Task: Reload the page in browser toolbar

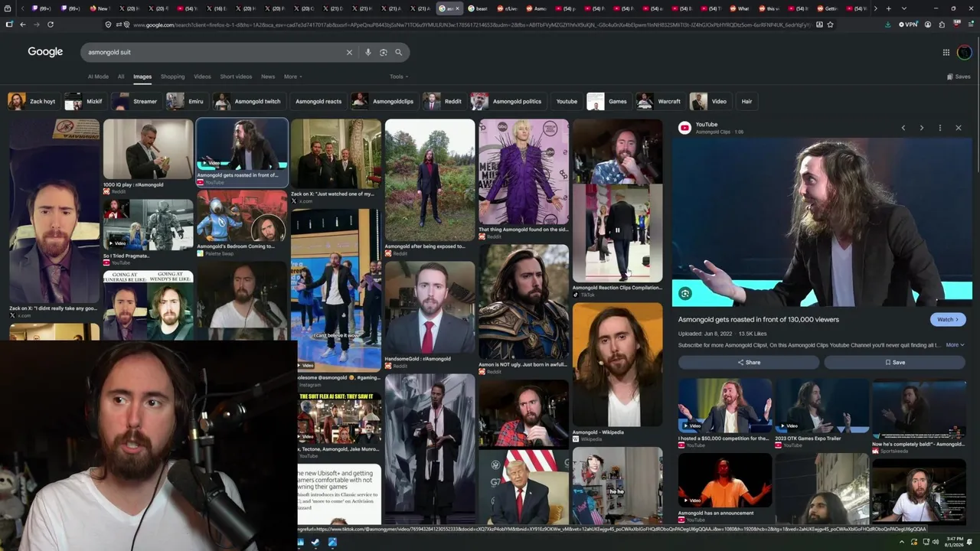Action: coord(51,24)
